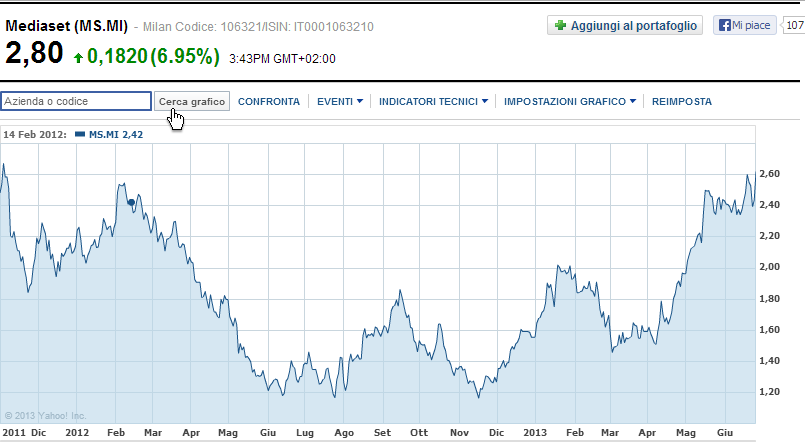The width and height of the screenshot is (805, 442).
Task: Click the Facebook like count 107
Action: [793, 26]
